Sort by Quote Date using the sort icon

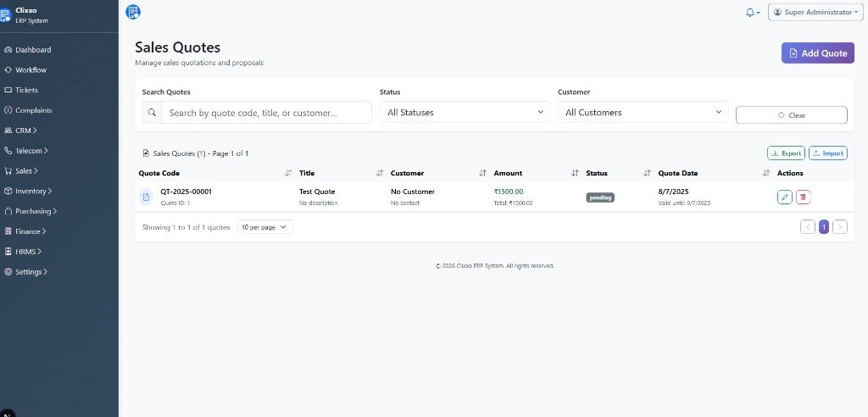(x=766, y=173)
